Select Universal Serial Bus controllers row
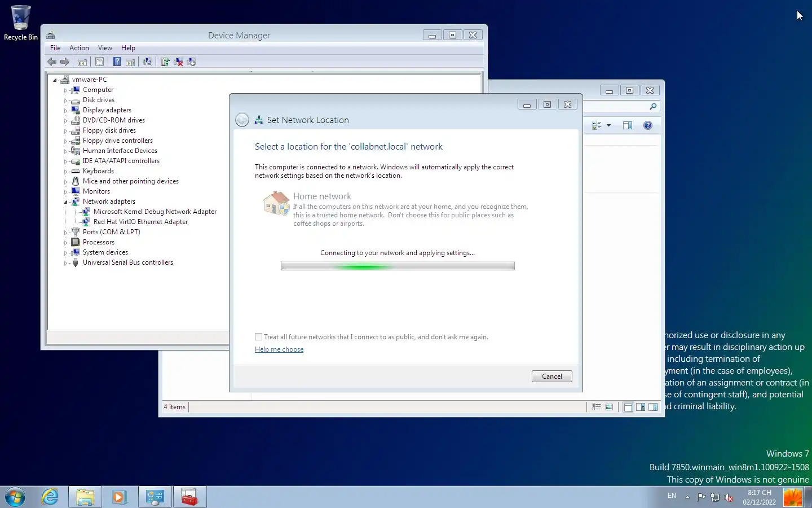 (x=128, y=262)
